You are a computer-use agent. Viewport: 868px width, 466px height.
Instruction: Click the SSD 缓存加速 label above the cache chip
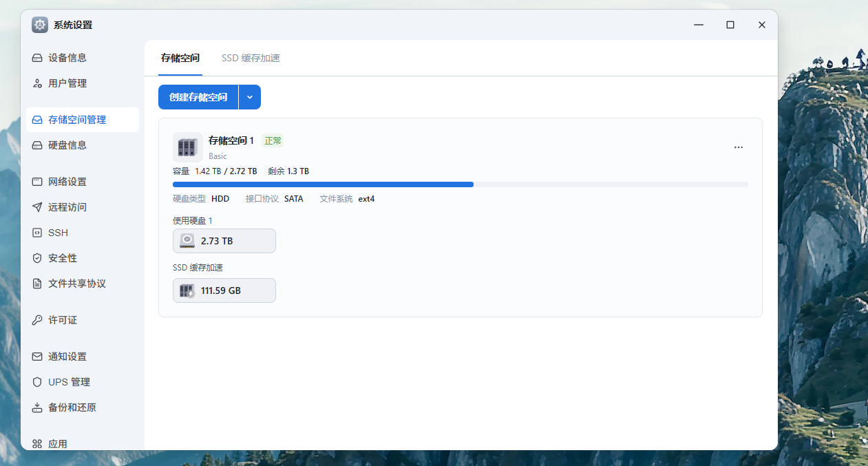(x=198, y=268)
